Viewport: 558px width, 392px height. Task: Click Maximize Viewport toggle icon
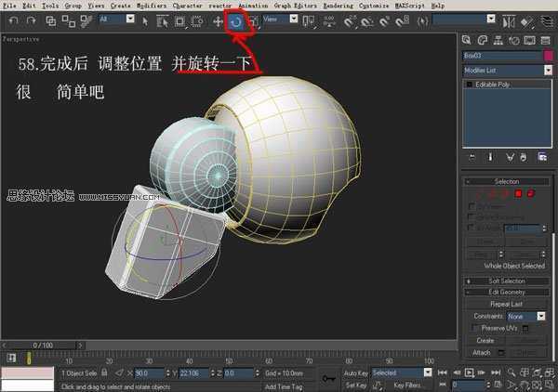coord(550,385)
